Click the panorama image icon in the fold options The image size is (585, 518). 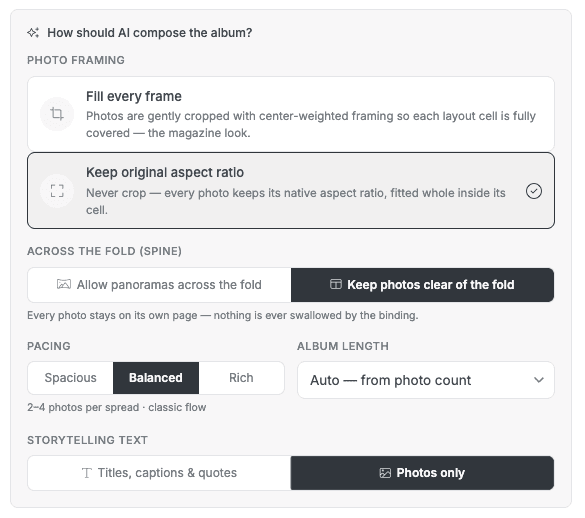[x=64, y=284]
